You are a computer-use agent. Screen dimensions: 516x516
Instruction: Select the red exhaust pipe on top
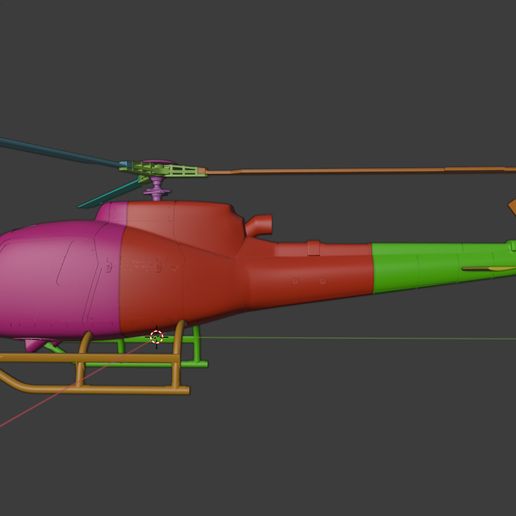pyautogui.click(x=259, y=225)
